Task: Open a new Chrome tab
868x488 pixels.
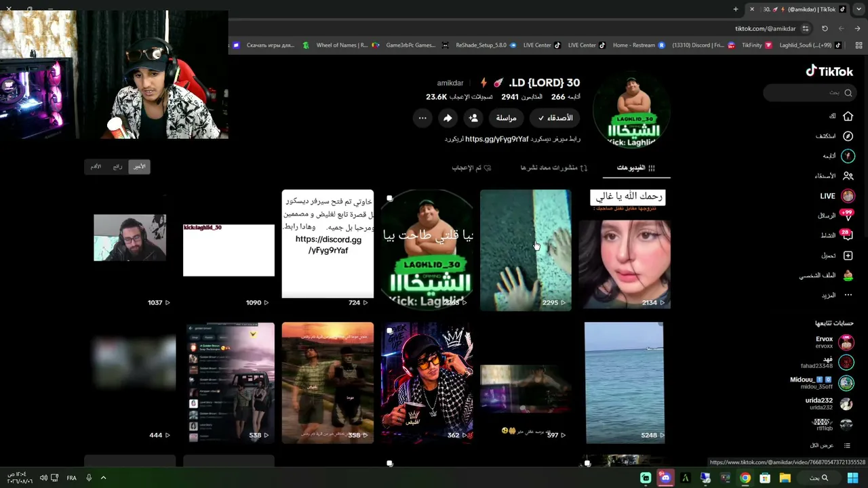Action: (736, 9)
